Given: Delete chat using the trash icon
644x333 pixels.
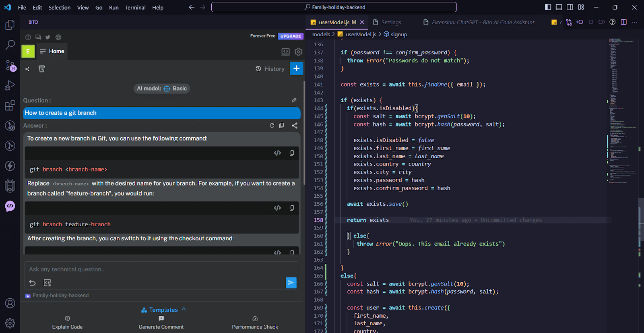Looking at the screenshot, I should tap(41, 69).
